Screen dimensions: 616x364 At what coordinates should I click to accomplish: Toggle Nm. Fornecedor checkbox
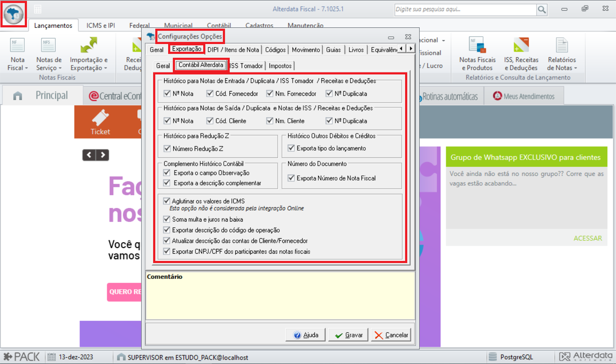(269, 93)
